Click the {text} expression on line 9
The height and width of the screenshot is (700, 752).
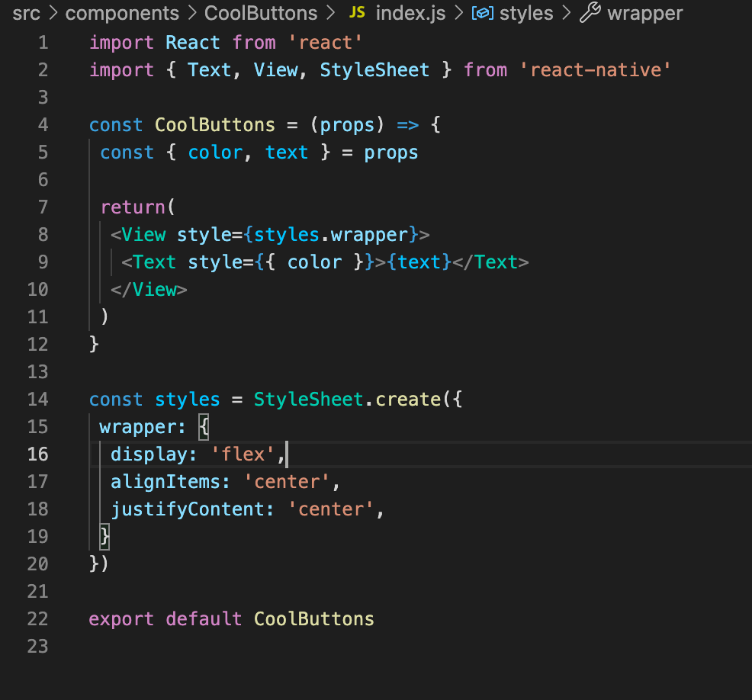(x=419, y=262)
